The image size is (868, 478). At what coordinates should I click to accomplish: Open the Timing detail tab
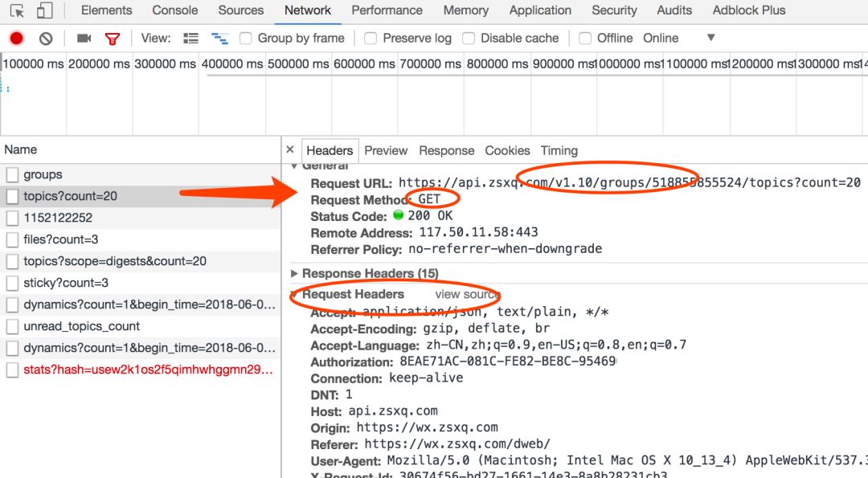click(559, 150)
